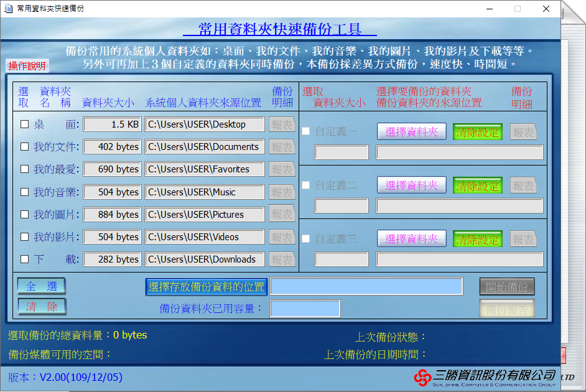Check the 桌面 (Desktop) folder checkbox

tap(25, 124)
